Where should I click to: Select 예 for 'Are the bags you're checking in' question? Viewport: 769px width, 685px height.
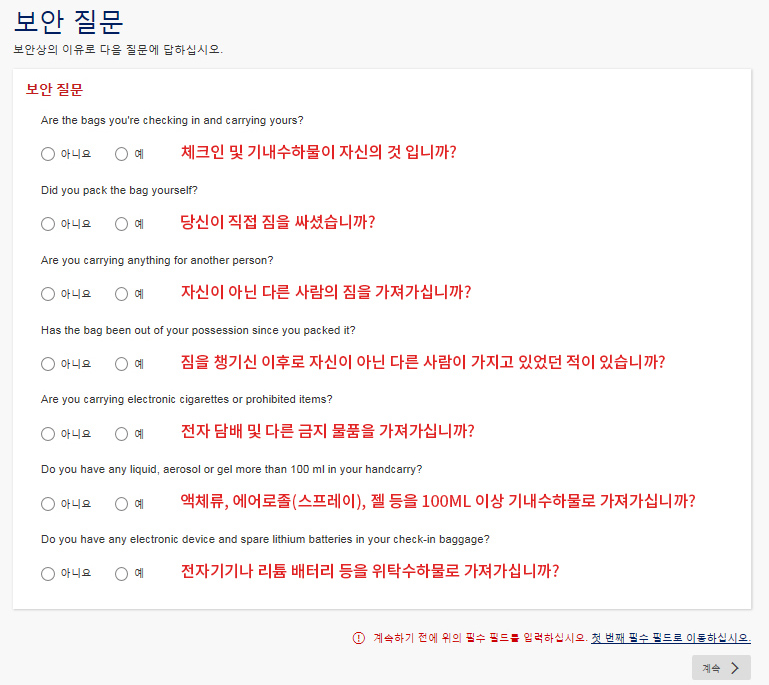coord(121,154)
